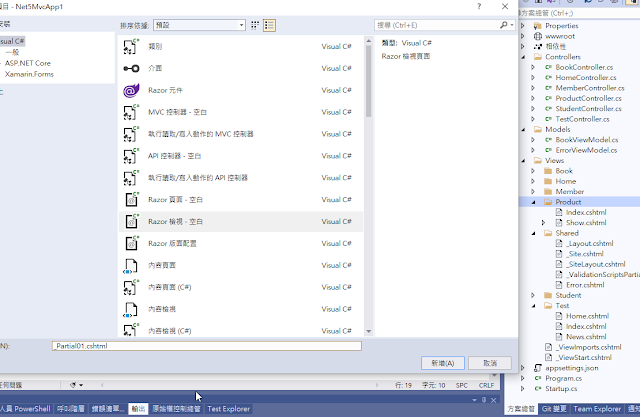Collapse the Controllers folder

point(523,57)
